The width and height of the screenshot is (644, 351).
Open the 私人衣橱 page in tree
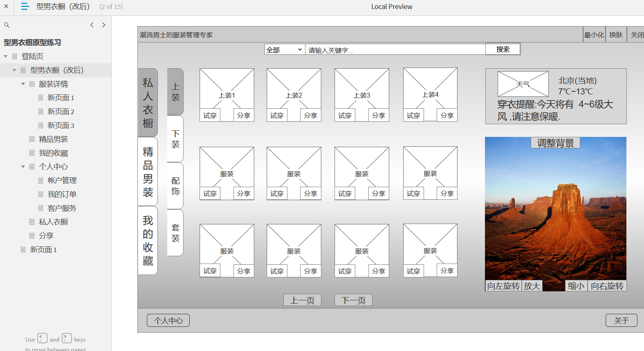tap(53, 222)
